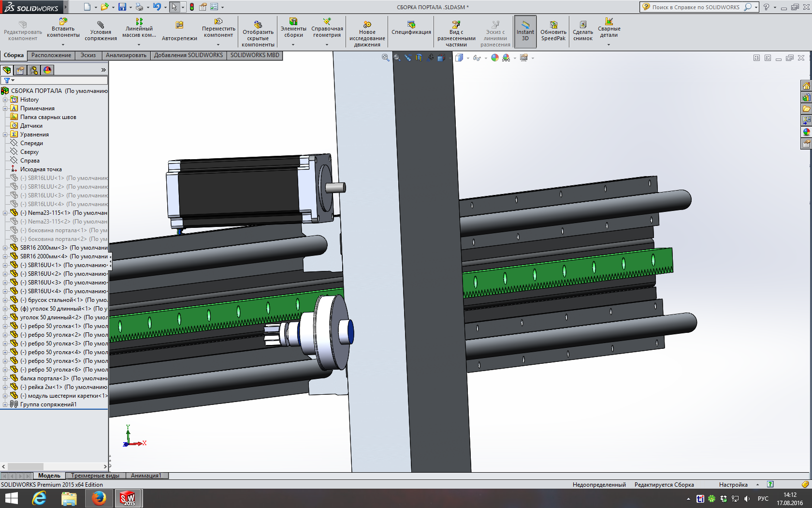Screen dimensions: 812x508
Task: Open the tree filter funnel dropdown
Action: (x=9, y=80)
